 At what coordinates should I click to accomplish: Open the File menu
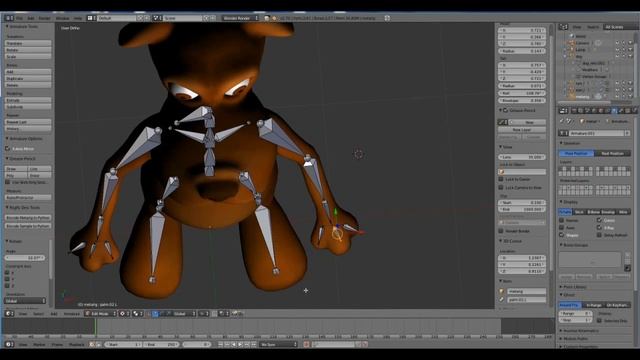coord(19,18)
